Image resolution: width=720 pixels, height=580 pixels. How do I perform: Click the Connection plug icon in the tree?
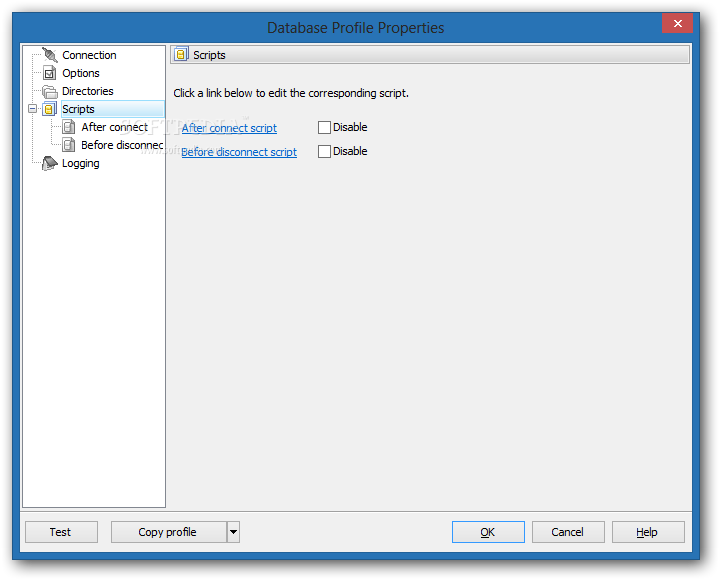(50, 55)
